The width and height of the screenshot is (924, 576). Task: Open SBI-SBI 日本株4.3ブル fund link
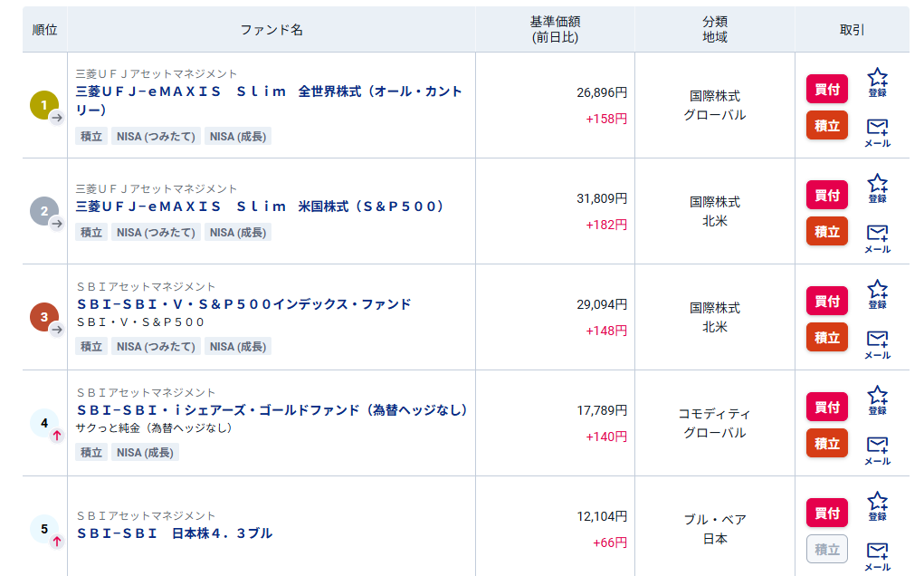(x=175, y=533)
